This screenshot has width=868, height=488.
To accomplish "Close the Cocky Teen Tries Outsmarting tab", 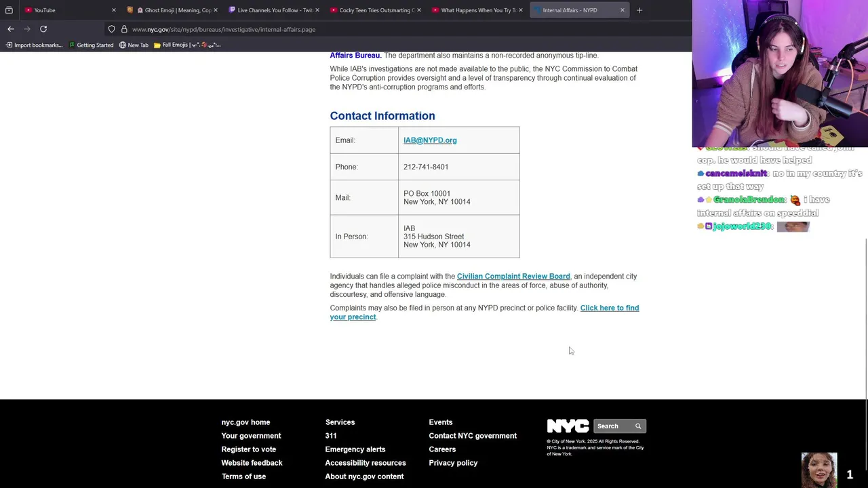I will click(419, 10).
